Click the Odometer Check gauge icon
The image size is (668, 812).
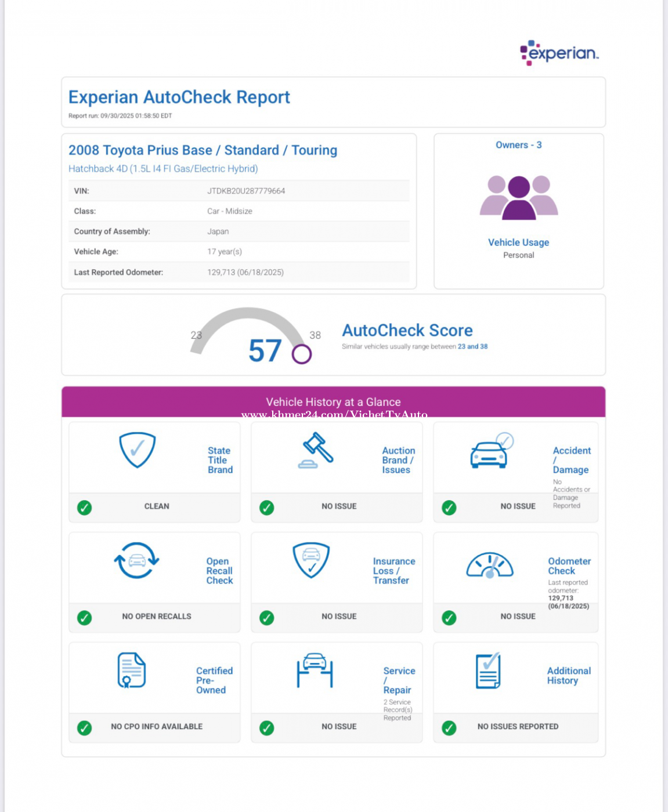click(x=490, y=565)
